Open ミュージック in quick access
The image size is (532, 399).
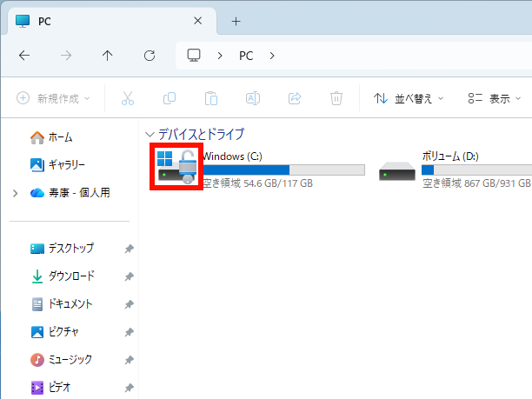[61, 360]
